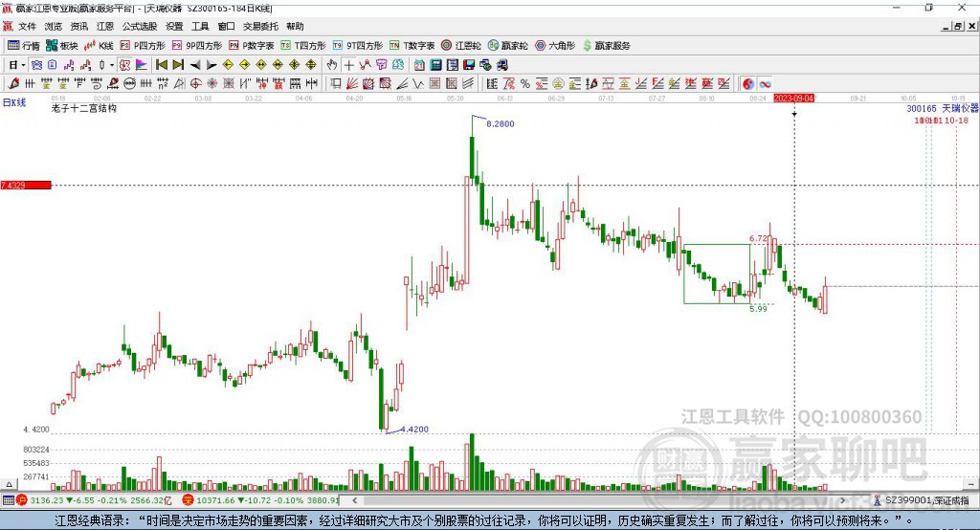Jump to last bar with green skip-forward icon

[x=178, y=65]
